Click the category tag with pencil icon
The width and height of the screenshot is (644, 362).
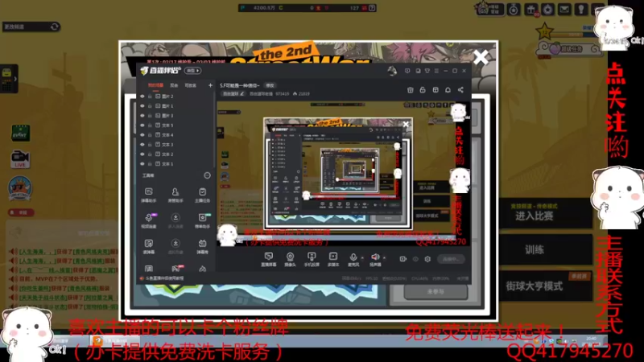click(x=233, y=94)
